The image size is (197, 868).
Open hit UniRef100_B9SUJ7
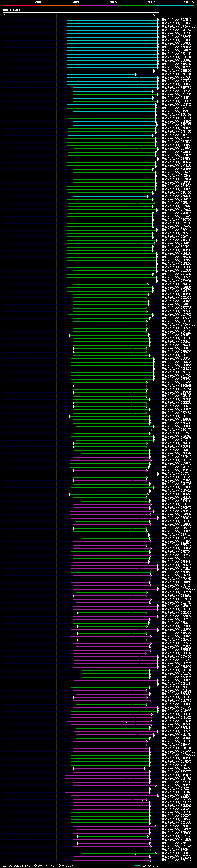tap(176, 20)
